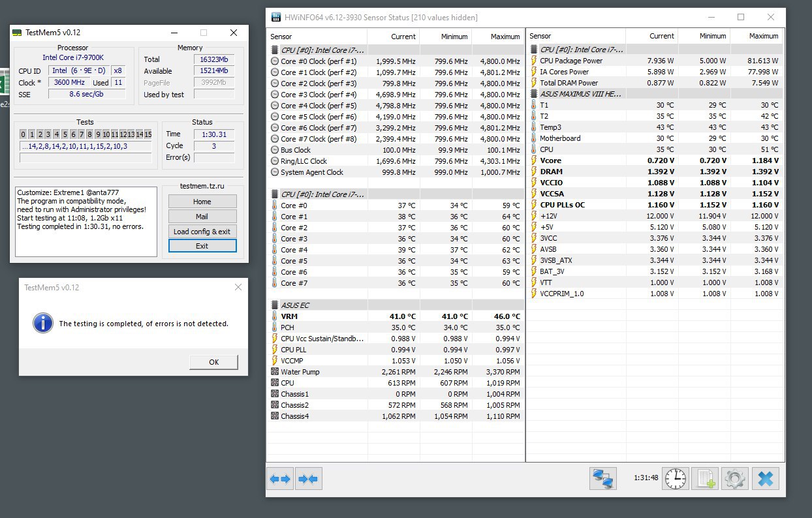Select the Core #1 temperature row showing 38 °C
Image resolution: width=812 pixels, height=518 pixels.
[x=396, y=217]
